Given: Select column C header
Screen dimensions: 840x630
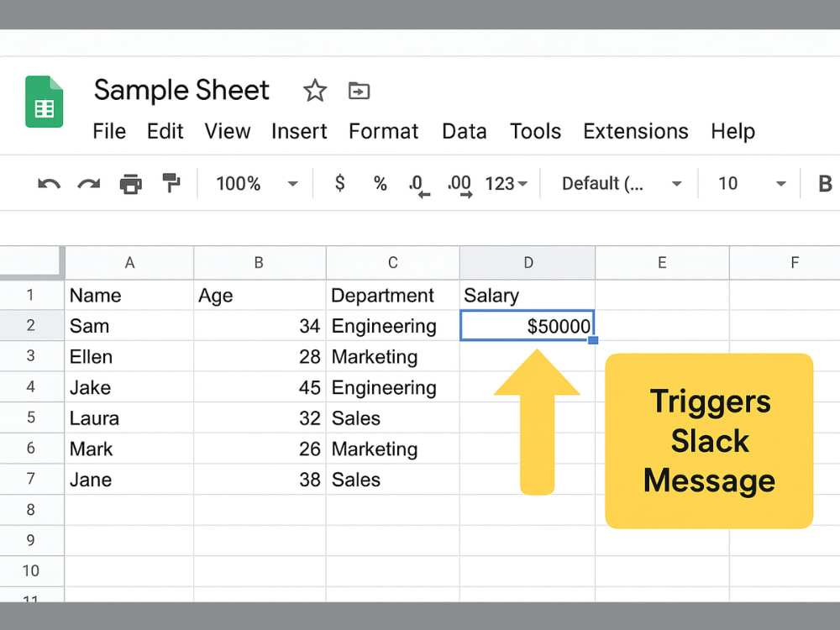Looking at the screenshot, I should (x=392, y=263).
